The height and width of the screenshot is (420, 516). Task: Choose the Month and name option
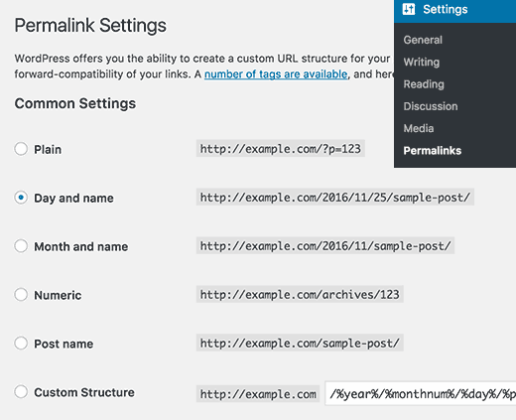[x=21, y=246]
